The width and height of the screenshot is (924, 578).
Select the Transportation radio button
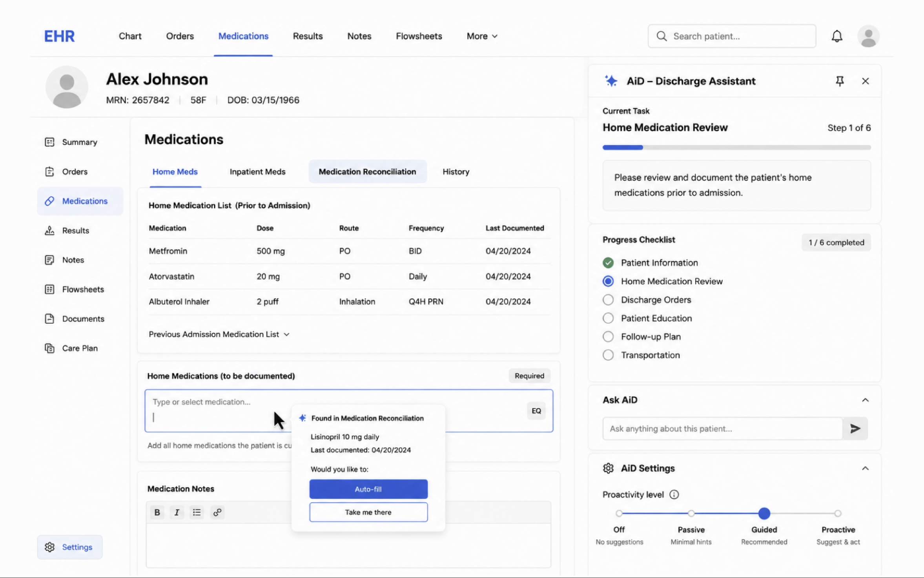click(x=608, y=355)
